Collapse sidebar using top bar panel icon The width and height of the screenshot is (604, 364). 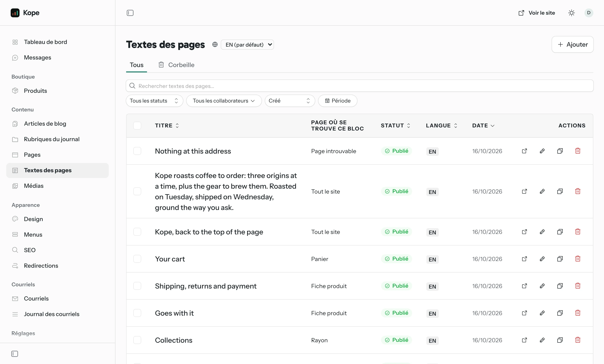point(130,13)
